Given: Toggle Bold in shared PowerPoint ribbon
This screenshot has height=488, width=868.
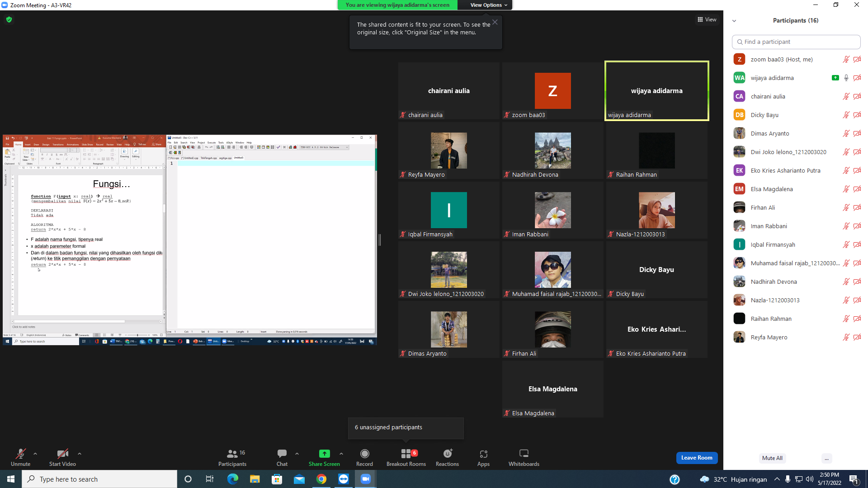Looking at the screenshot, I should tap(42, 155).
